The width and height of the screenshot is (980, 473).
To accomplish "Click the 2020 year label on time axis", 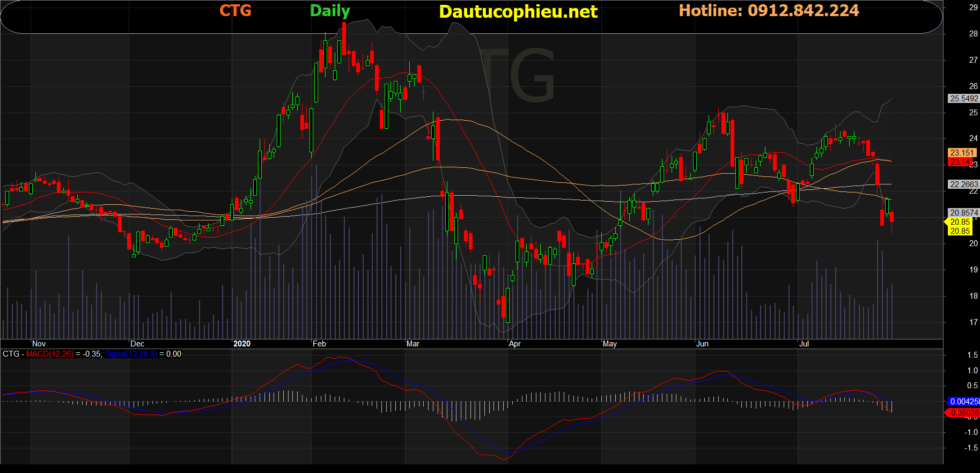I will tap(242, 344).
